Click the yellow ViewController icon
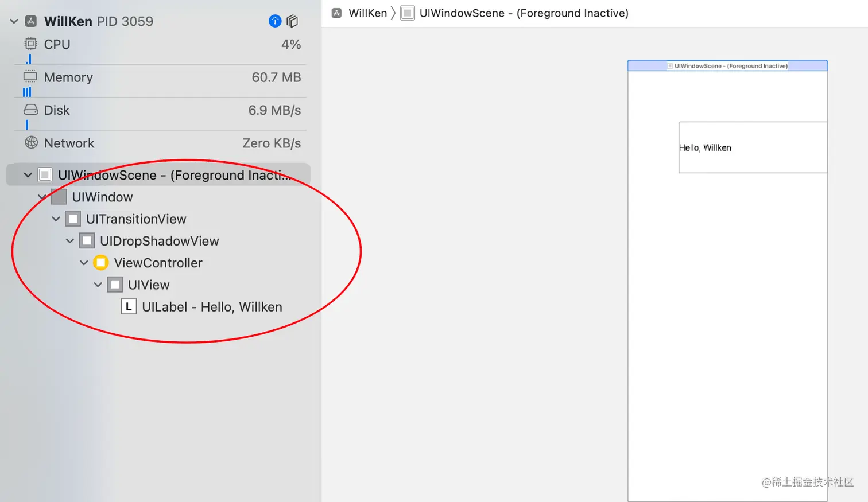The height and width of the screenshot is (502, 868). click(x=100, y=263)
